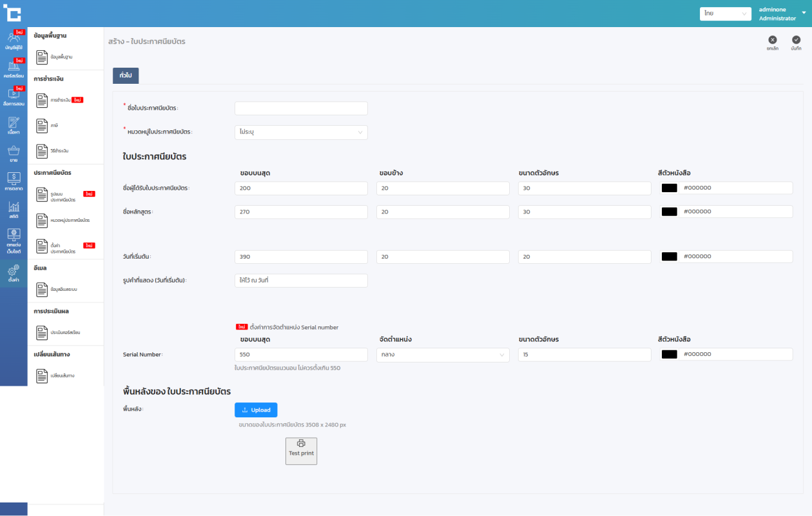Open the หมวดหมู่ประกาศนียบัตร menu item
The height and width of the screenshot is (516, 812).
click(64, 221)
